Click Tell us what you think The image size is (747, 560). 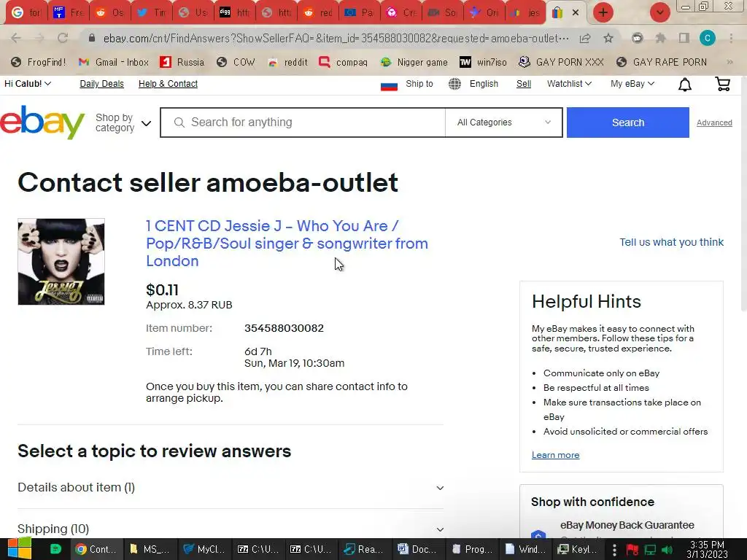click(x=671, y=242)
